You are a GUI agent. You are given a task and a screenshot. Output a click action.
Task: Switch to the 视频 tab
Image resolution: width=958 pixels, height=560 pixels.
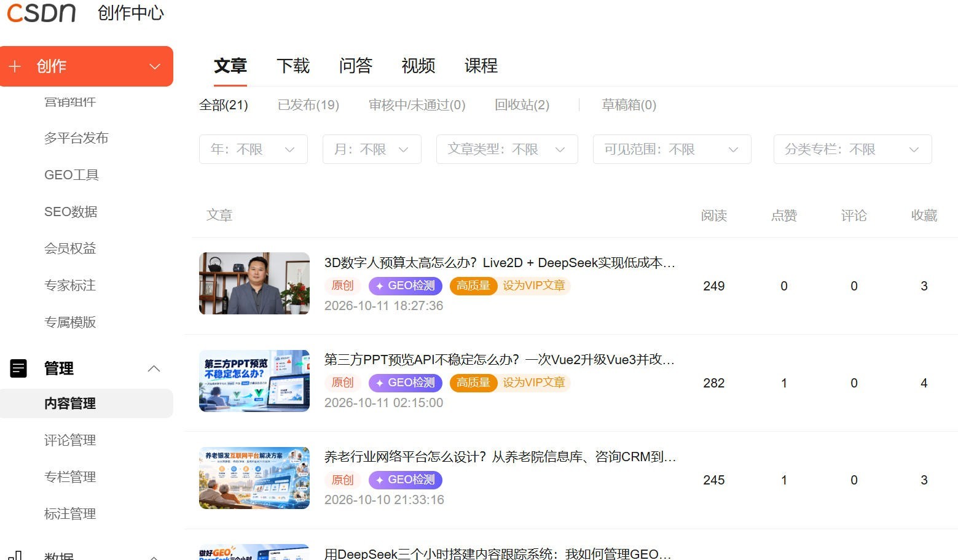pyautogui.click(x=418, y=66)
